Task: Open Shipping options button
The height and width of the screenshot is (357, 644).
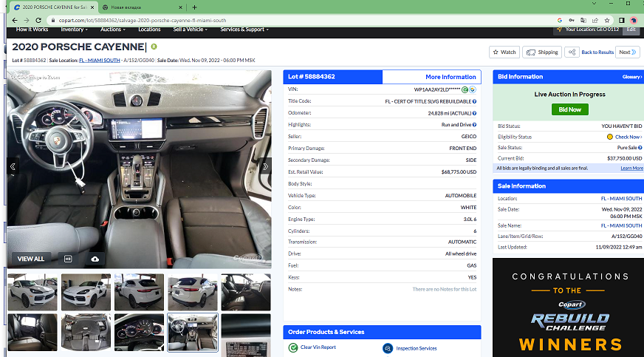Action: pos(542,52)
